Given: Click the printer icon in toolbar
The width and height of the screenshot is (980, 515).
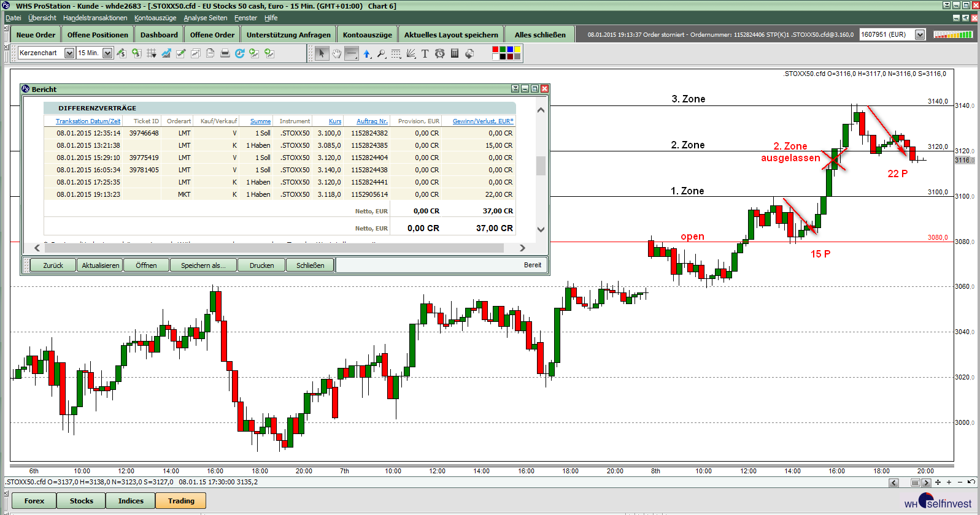Looking at the screenshot, I should click(225, 53).
